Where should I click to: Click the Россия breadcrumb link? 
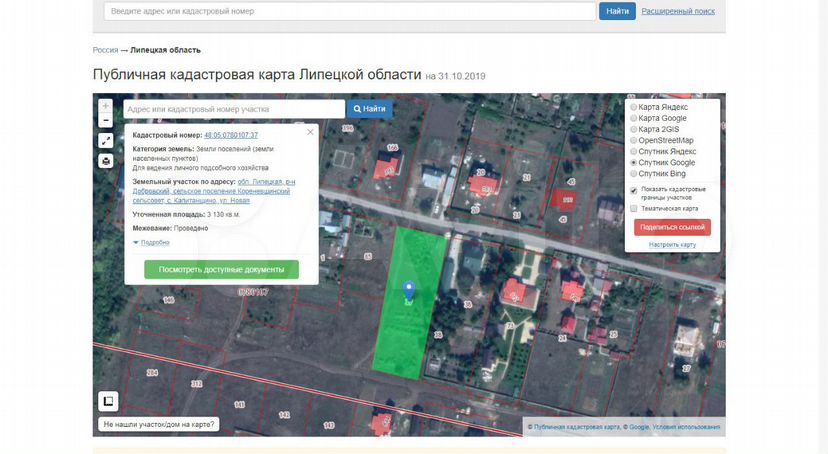[x=105, y=49]
